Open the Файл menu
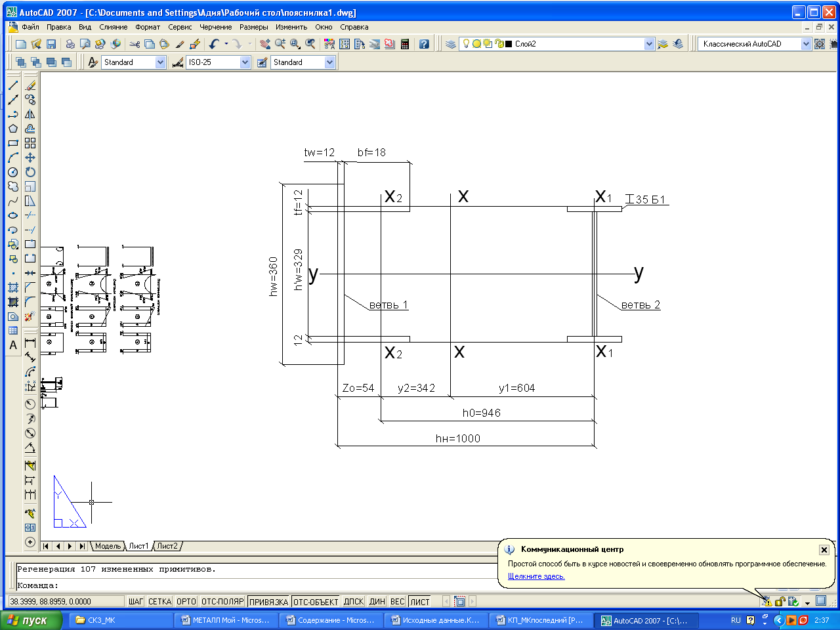Screen dimensions: 840x630 [30, 27]
